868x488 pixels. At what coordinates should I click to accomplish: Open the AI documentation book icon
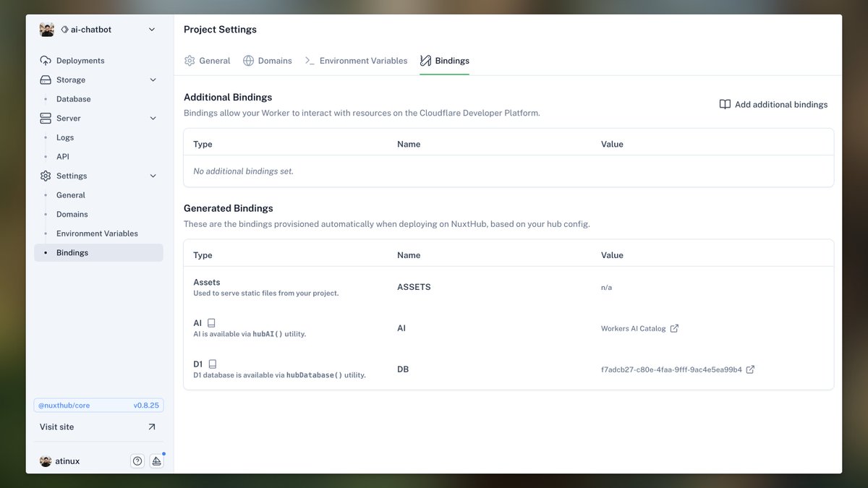(x=211, y=323)
